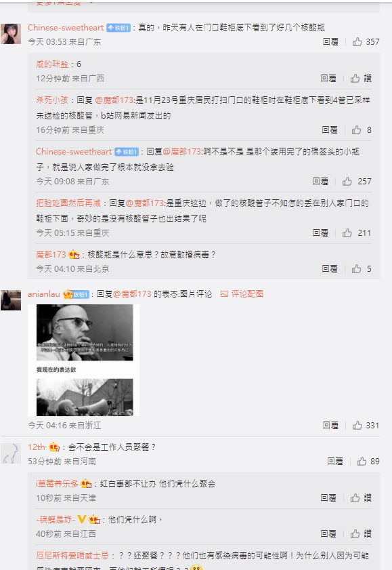Image resolution: width=392 pixels, height=570 pixels.
Task: Open 厄尼斯特爱喝威士忌's username link
Action: click(x=72, y=556)
